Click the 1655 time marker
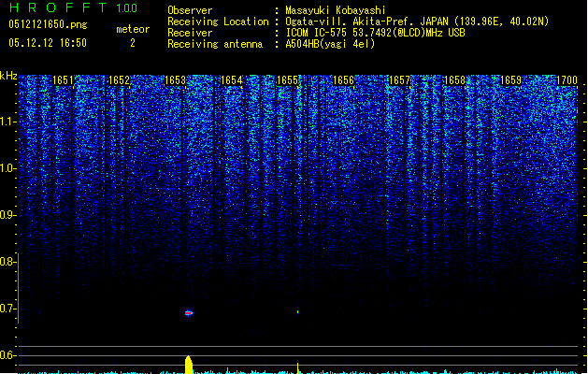This screenshot has width=588, height=374. tap(287, 80)
